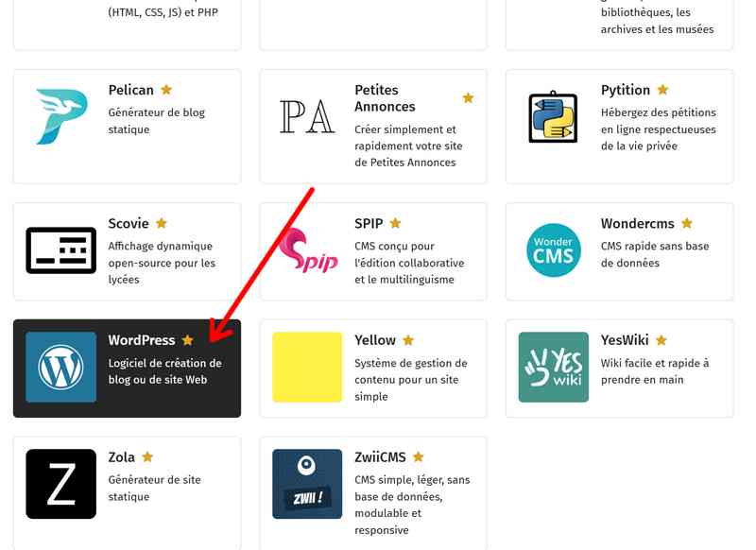Click the YesWiki green logo

(553, 367)
